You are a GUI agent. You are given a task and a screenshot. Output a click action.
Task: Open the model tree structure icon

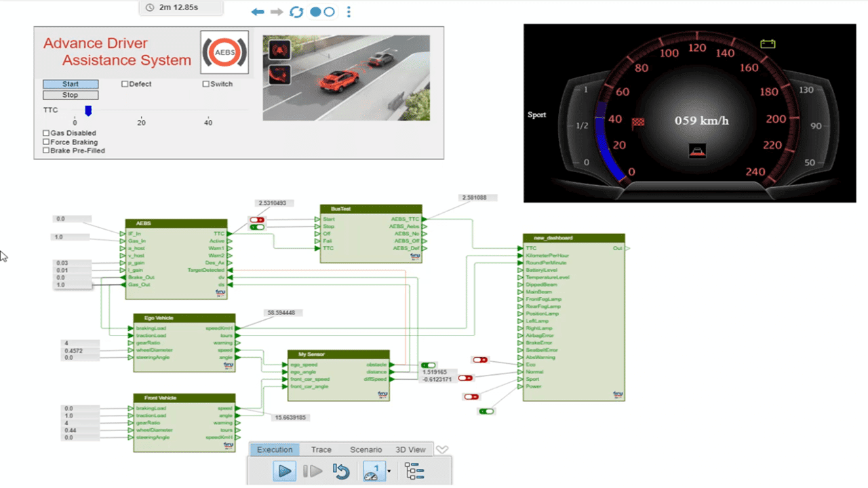tap(413, 471)
